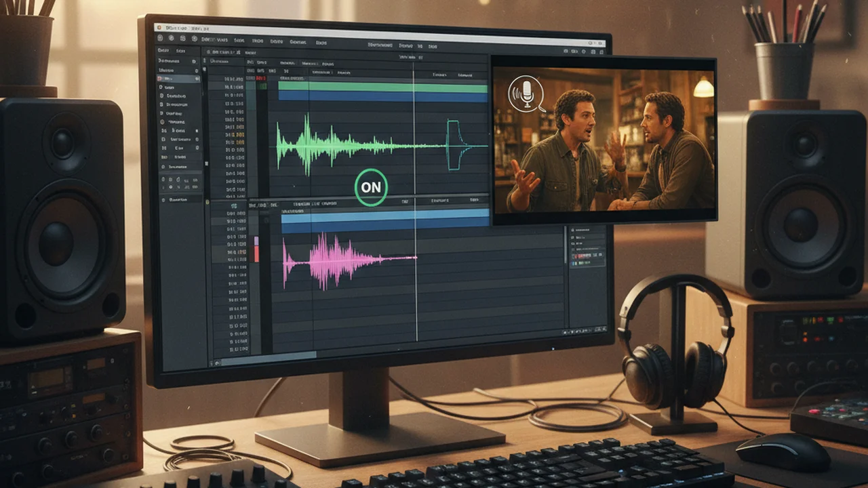Toggle the green circular ON indicator

371,188
